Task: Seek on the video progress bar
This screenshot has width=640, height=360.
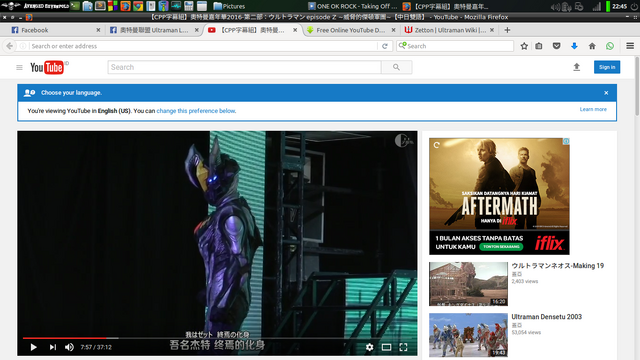Action: pos(217,338)
